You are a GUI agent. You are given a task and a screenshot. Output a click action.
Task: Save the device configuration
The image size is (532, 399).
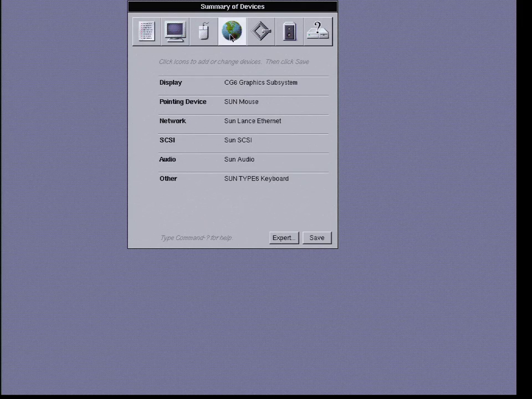pos(317,238)
